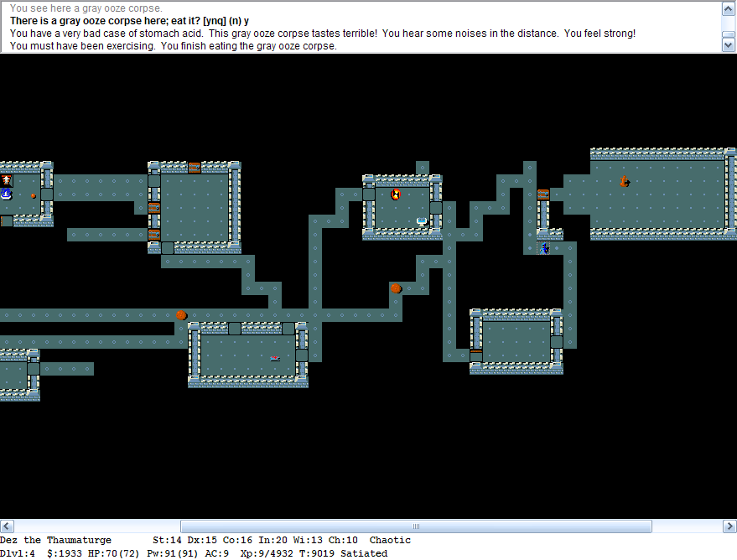Click the 'Co:16' constitution stat
The height and width of the screenshot is (560, 737).
pyautogui.click(x=237, y=540)
